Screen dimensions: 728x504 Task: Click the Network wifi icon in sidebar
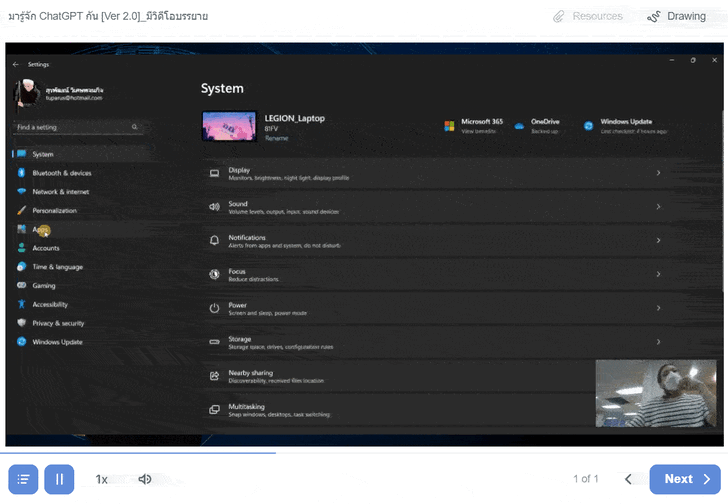[21, 191]
